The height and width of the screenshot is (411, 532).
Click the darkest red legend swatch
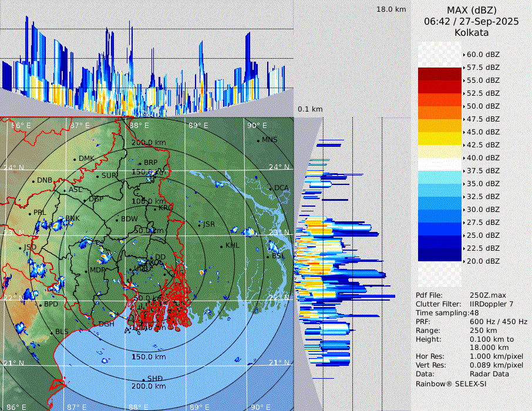point(440,74)
